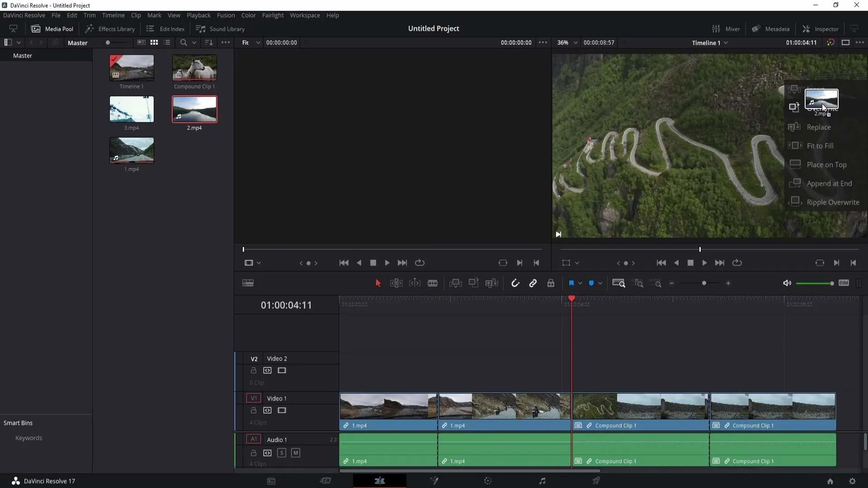The width and height of the screenshot is (868, 488).
Task: Open Project Manager home icon
Action: pyautogui.click(x=830, y=481)
